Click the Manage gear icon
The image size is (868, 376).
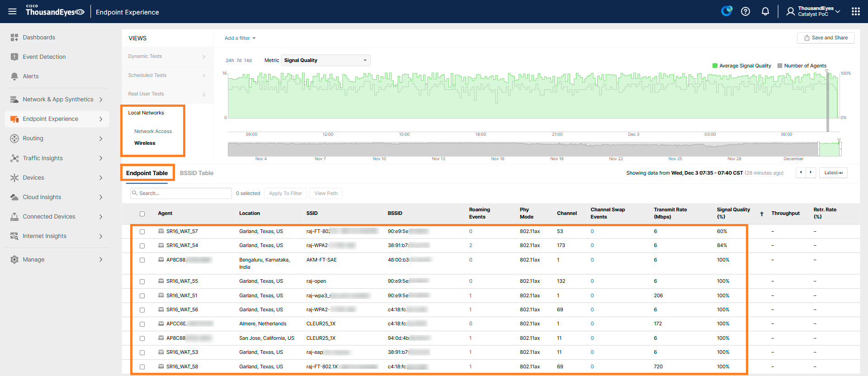tap(14, 260)
